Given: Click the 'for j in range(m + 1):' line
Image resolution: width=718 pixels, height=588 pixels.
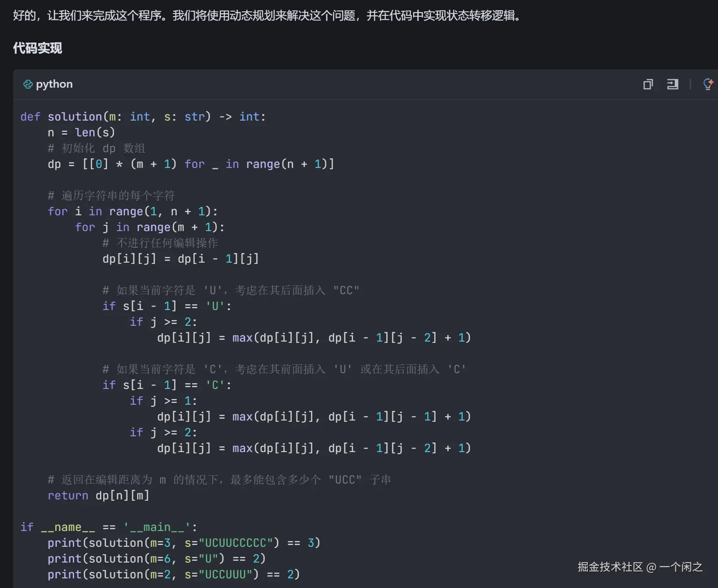Looking at the screenshot, I should (150, 227).
